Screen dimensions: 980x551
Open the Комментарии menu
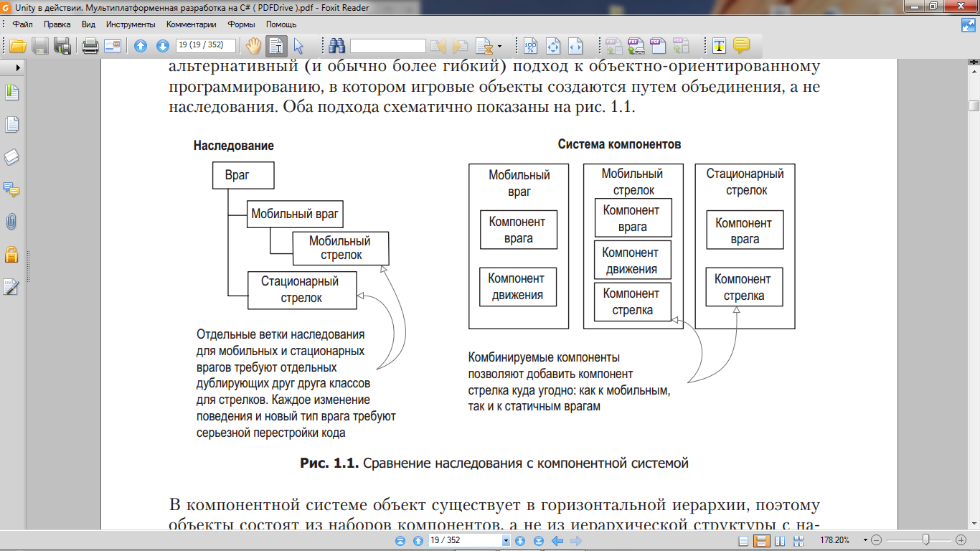coord(192,24)
